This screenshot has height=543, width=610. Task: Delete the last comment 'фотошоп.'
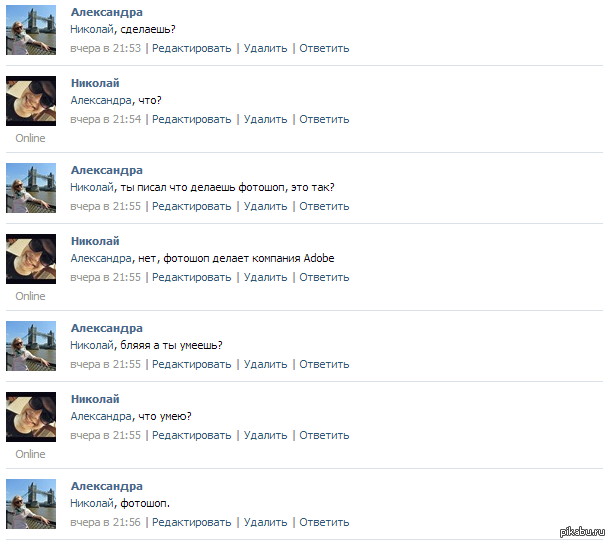tap(265, 522)
